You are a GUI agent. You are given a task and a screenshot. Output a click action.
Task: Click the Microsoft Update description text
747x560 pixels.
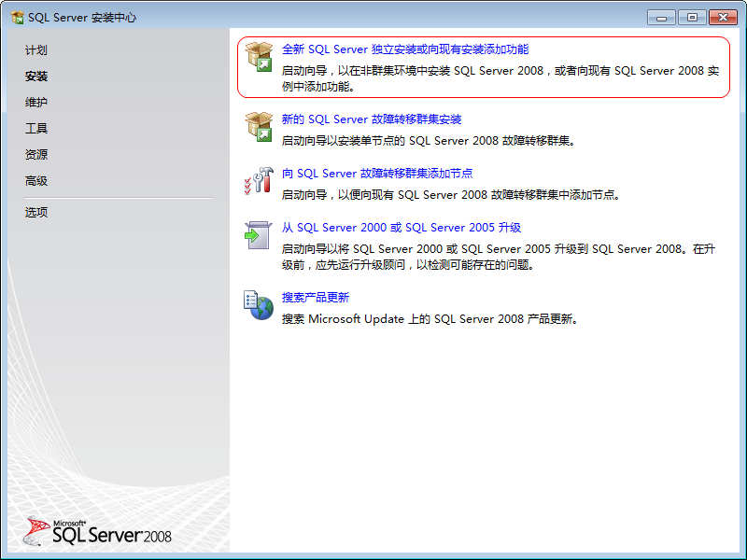tap(430, 319)
